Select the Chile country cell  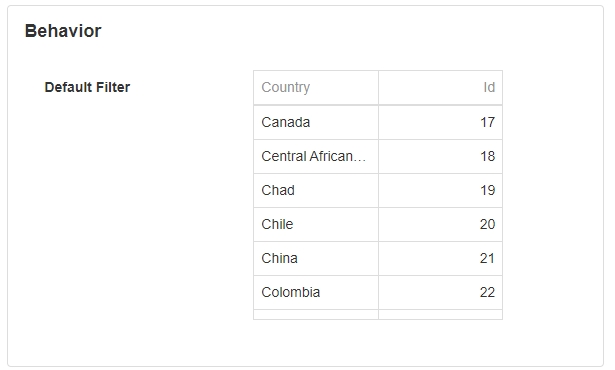point(316,224)
